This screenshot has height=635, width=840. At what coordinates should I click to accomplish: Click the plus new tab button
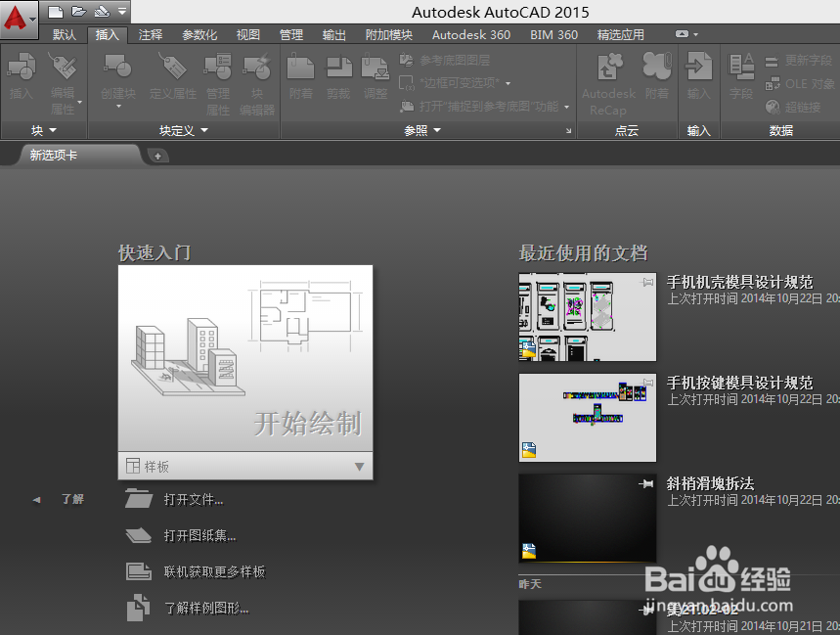(x=157, y=156)
